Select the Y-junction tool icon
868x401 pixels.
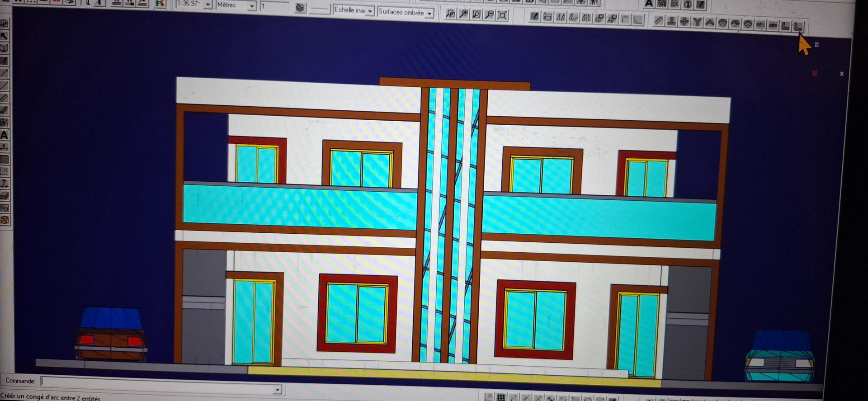click(697, 23)
